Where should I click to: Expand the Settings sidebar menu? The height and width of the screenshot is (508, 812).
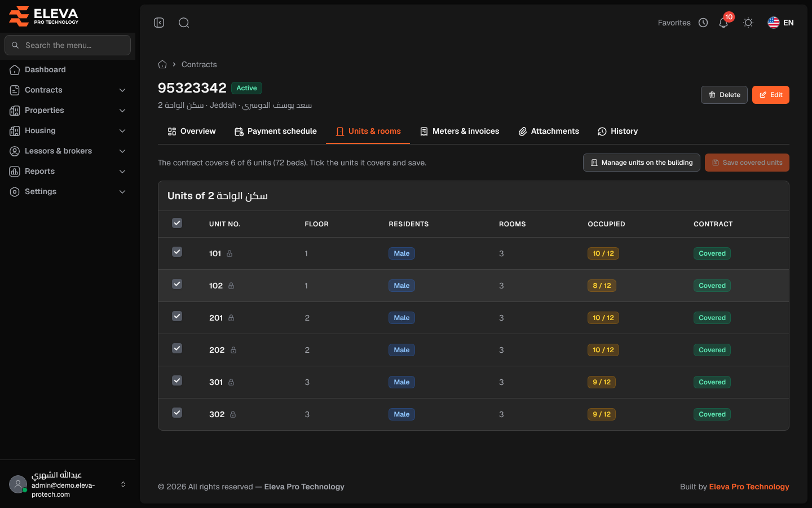click(x=68, y=191)
